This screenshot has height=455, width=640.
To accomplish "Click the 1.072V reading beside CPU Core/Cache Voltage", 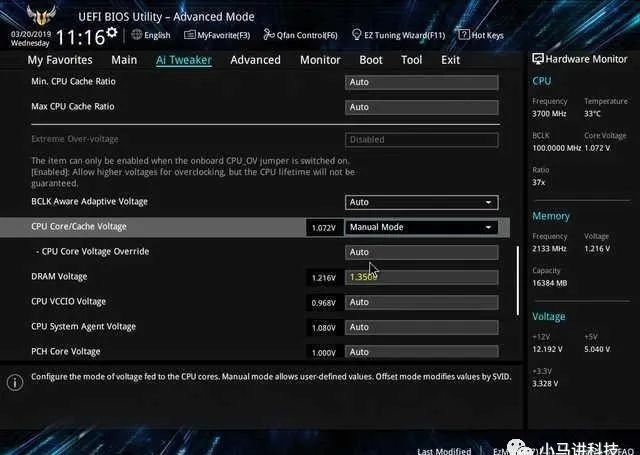I will pyautogui.click(x=324, y=228).
